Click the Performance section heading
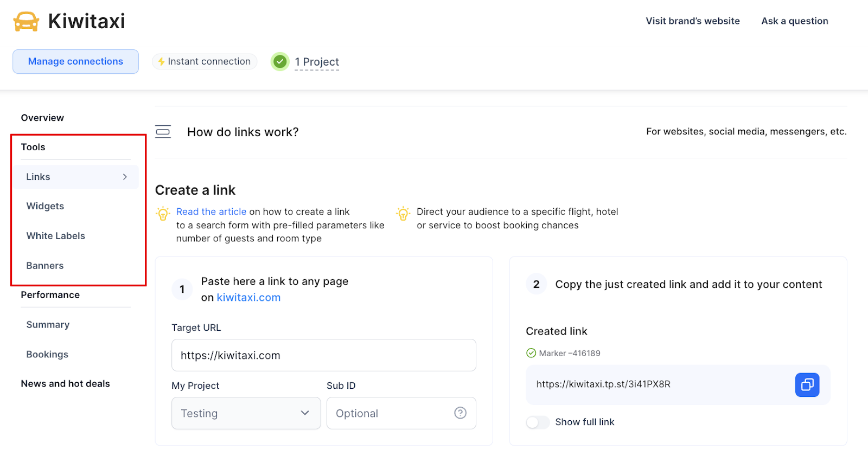This screenshot has width=868, height=456. point(50,295)
